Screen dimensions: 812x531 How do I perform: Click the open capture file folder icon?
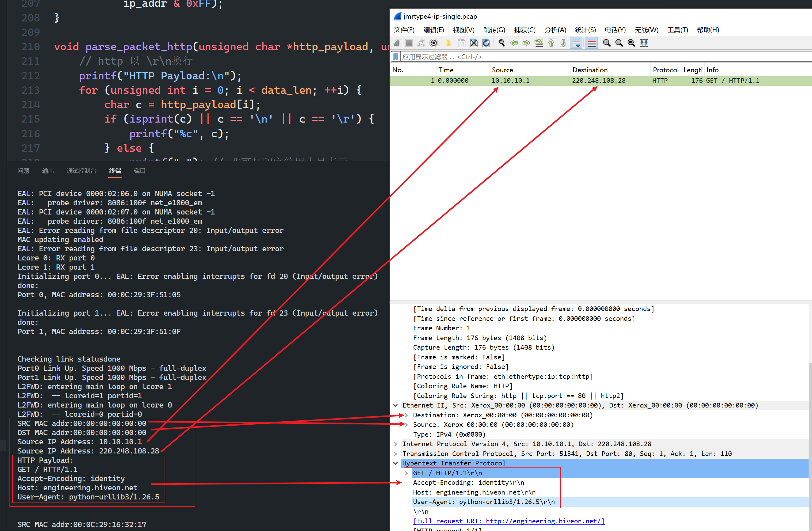click(448, 43)
